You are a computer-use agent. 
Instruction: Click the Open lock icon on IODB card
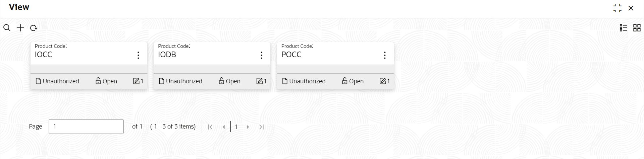(221, 81)
